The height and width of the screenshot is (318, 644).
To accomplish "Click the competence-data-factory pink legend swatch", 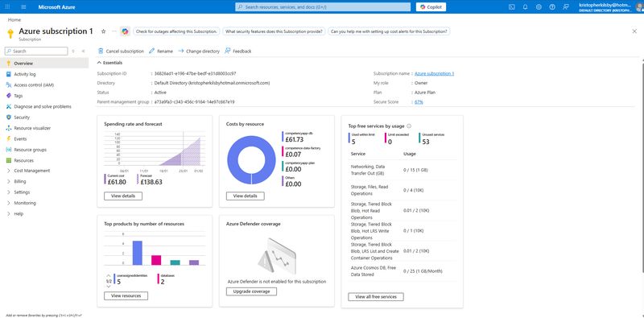I will click(x=283, y=151).
